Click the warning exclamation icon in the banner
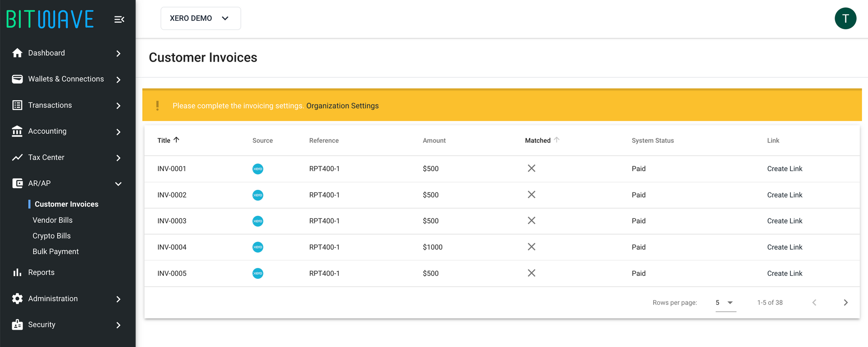This screenshot has height=347, width=868. [158, 106]
